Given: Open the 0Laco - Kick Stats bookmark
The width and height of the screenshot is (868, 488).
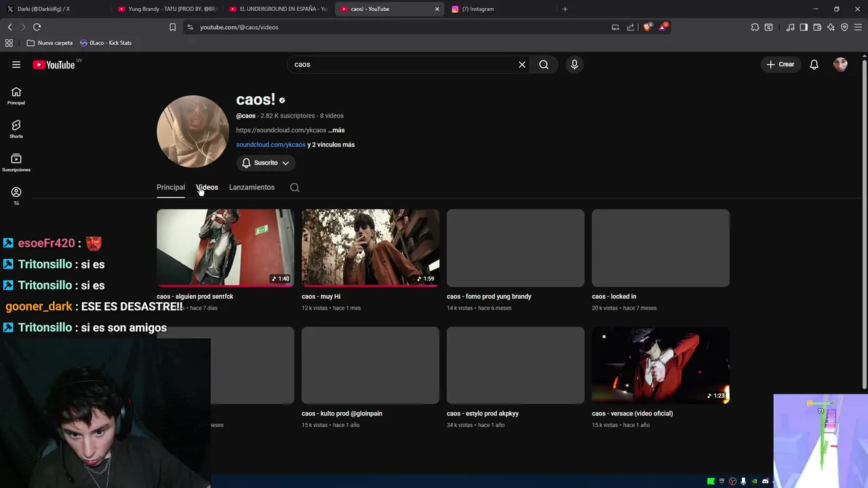Looking at the screenshot, I should point(106,43).
